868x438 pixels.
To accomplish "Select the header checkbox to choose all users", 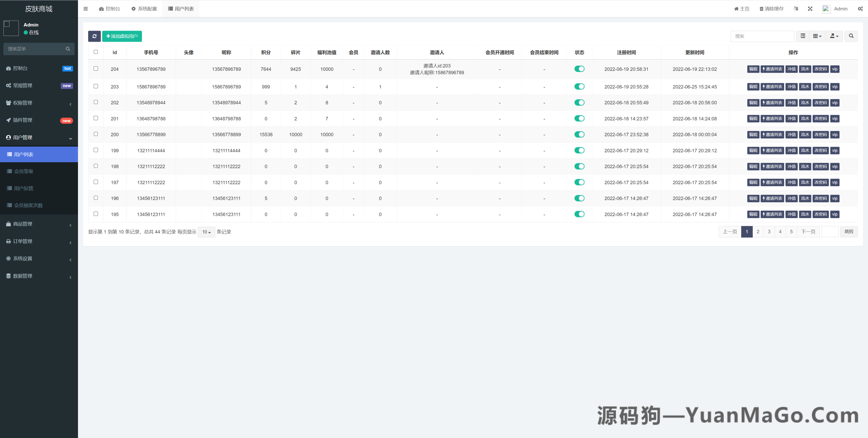I will tap(96, 52).
